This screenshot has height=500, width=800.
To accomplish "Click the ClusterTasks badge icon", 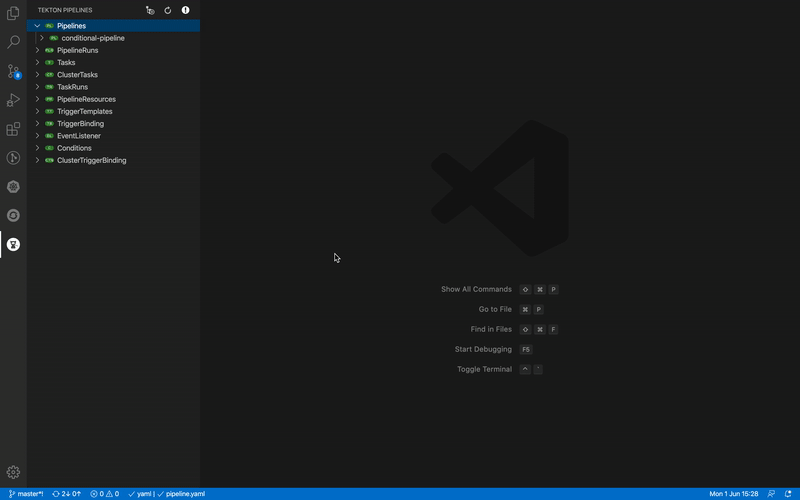I will tap(49, 74).
